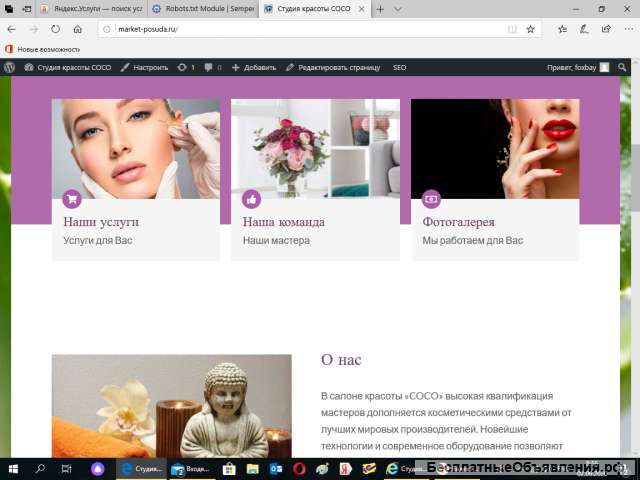Open Outlook from the taskbar

click(x=276, y=469)
